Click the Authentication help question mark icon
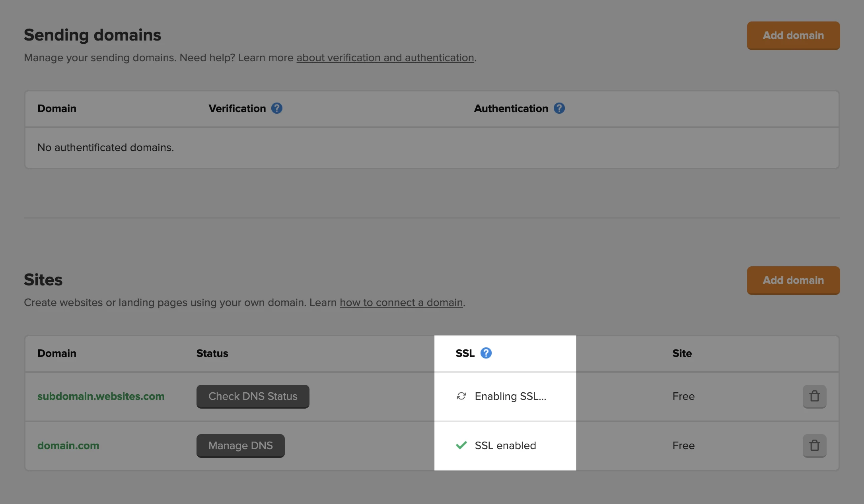The height and width of the screenshot is (504, 864). [x=559, y=108]
